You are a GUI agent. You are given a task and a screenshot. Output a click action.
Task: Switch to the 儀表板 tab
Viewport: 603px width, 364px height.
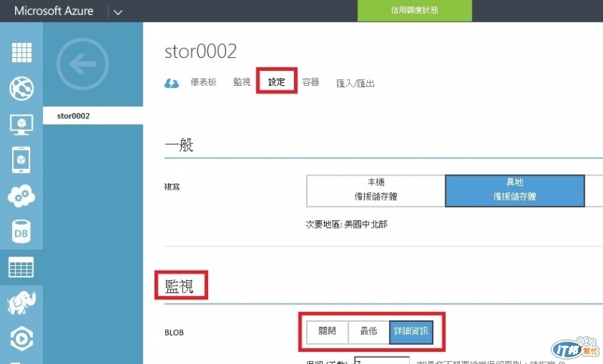pyautogui.click(x=204, y=82)
